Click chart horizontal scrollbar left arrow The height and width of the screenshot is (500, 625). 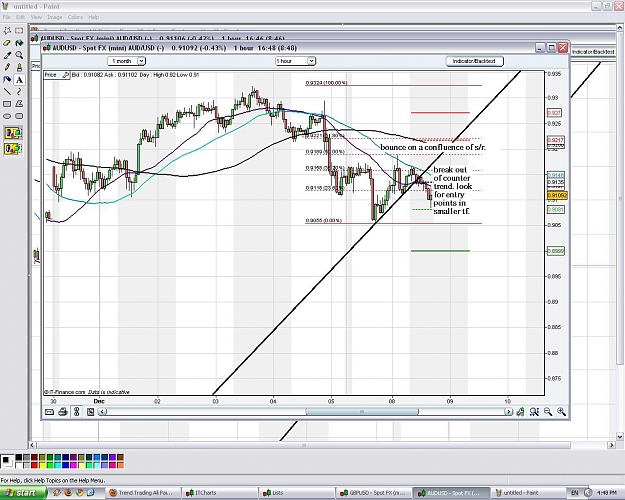(102, 411)
